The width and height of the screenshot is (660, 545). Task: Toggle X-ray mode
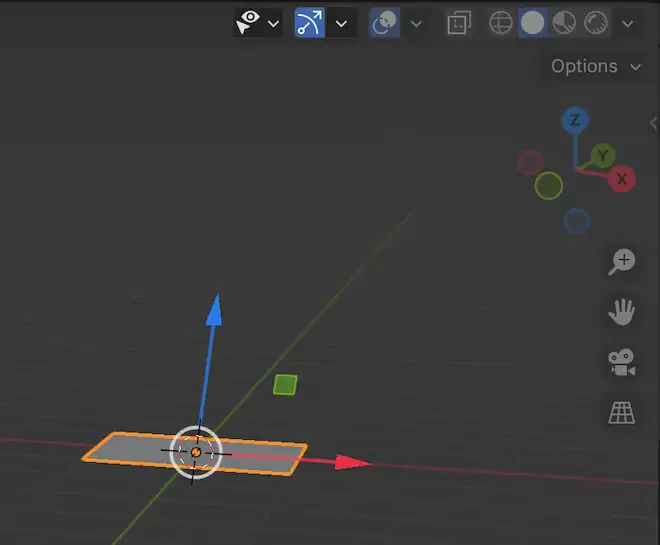[459, 23]
